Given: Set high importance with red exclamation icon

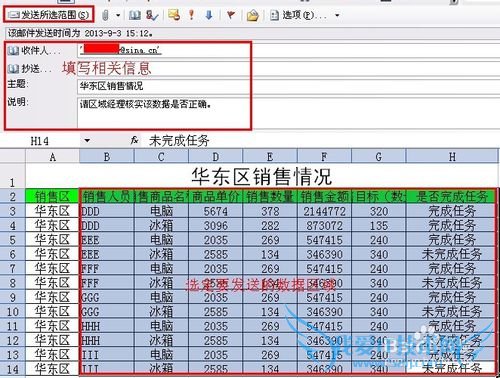Looking at the screenshot, I should pyautogui.click(x=191, y=15).
